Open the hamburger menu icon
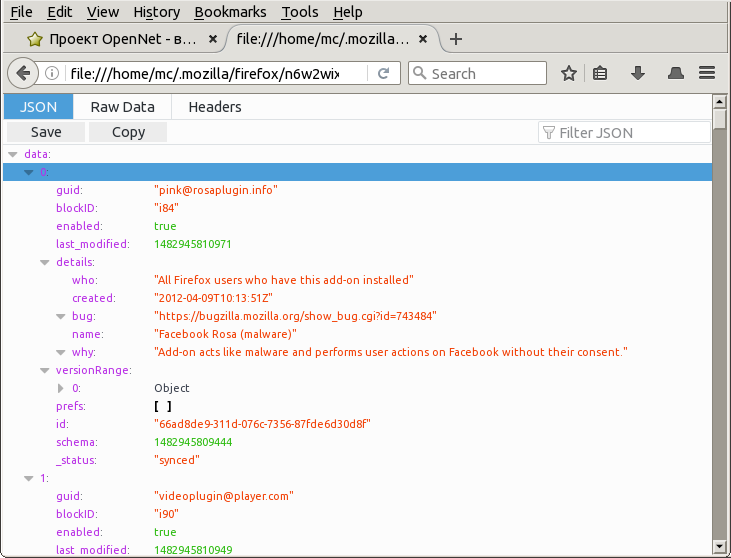Image resolution: width=731 pixels, height=558 pixels. (708, 73)
